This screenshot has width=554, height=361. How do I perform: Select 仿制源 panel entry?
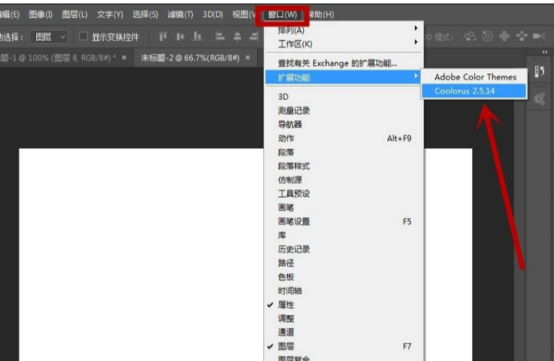click(x=344, y=180)
